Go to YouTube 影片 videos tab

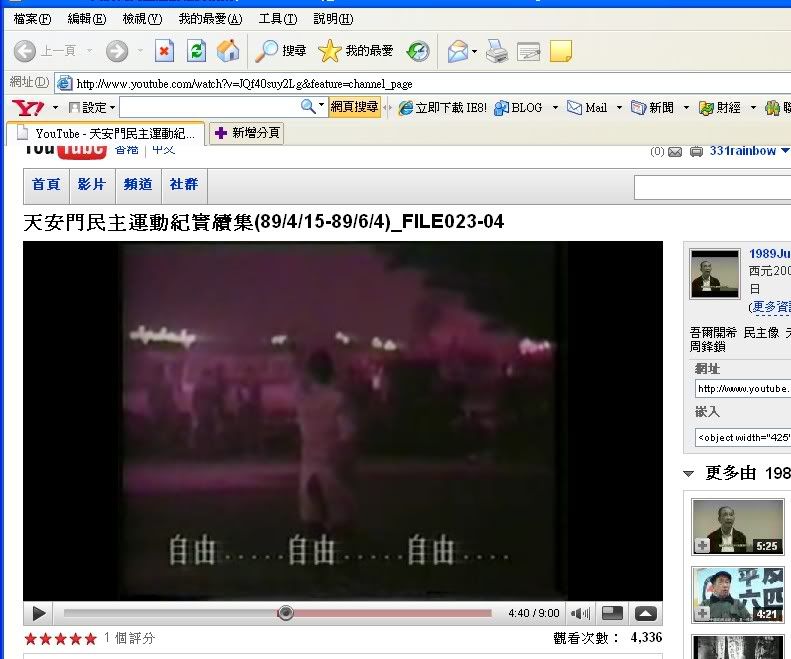click(x=92, y=185)
